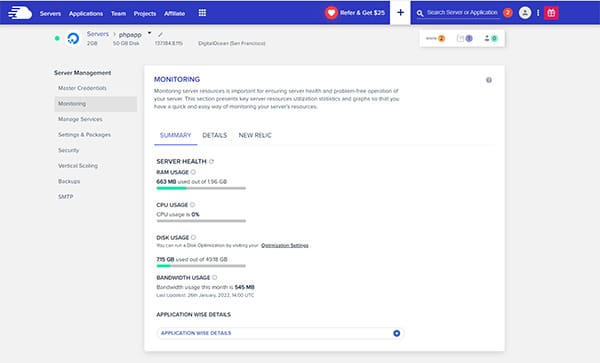The width and height of the screenshot is (600, 363).
Task: Open Projects in top navigation
Action: tap(145, 13)
